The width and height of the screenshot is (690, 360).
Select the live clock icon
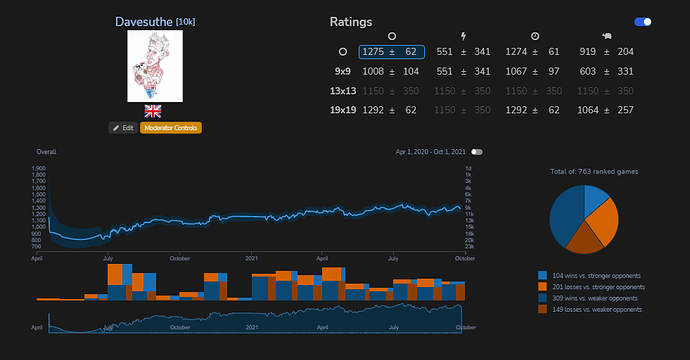535,36
